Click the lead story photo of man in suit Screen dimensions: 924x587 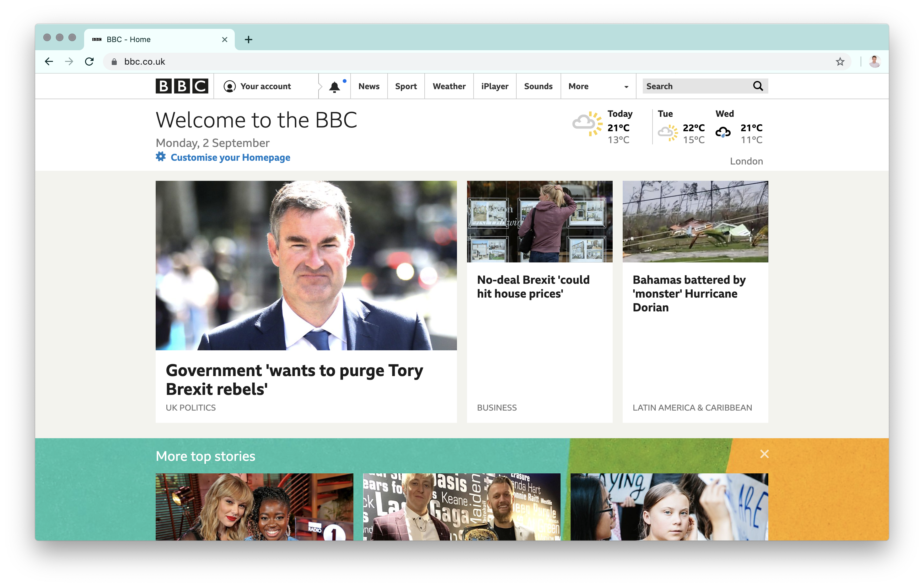click(306, 266)
